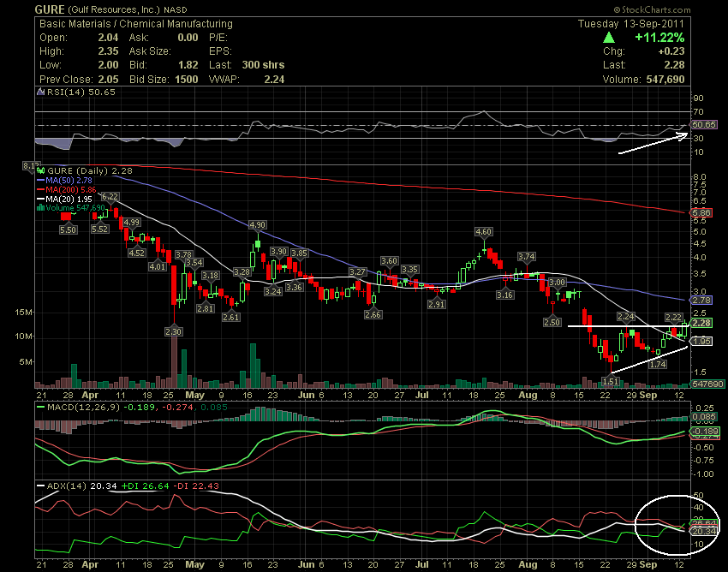Click the green up-arrow beside +11.22%
Image resolution: width=728 pixels, height=572 pixels.
tap(609, 38)
